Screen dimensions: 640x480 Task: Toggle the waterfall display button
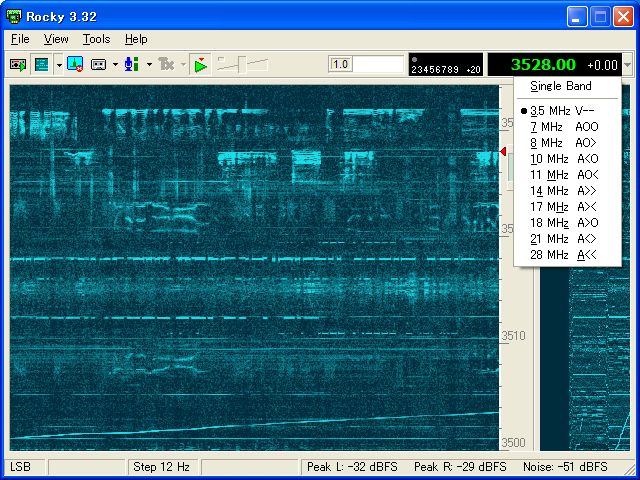pyautogui.click(x=42, y=64)
